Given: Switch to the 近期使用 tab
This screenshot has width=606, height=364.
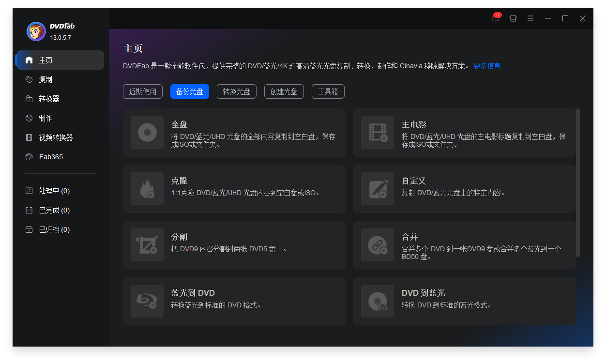Looking at the screenshot, I should [143, 91].
